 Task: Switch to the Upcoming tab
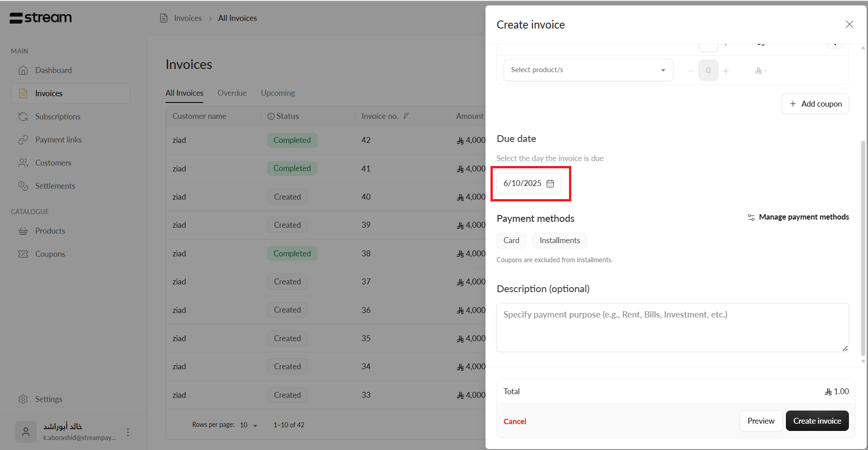click(x=278, y=93)
